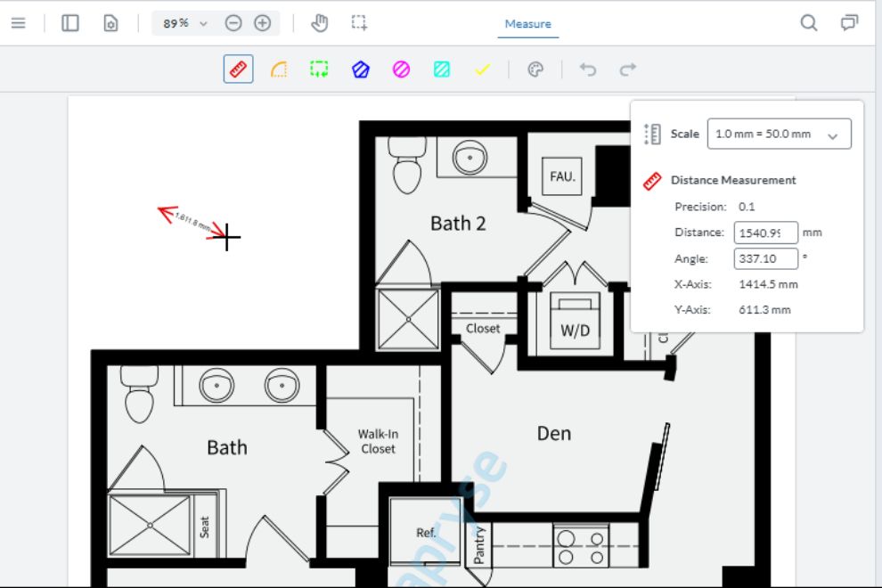Select the cyan hatched area measurement tool

point(442,69)
